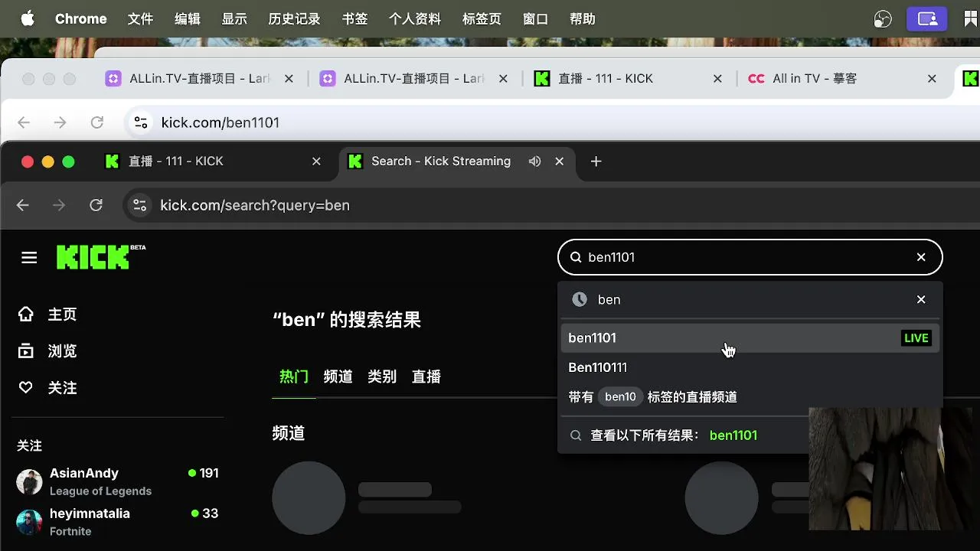Close the second ALLin.TV tab in back window
Viewport: 980px width, 551px height.
tap(503, 79)
